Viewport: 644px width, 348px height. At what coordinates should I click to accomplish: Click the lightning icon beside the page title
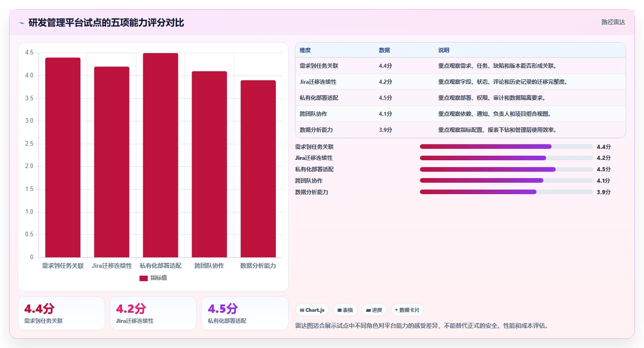[x=22, y=23]
